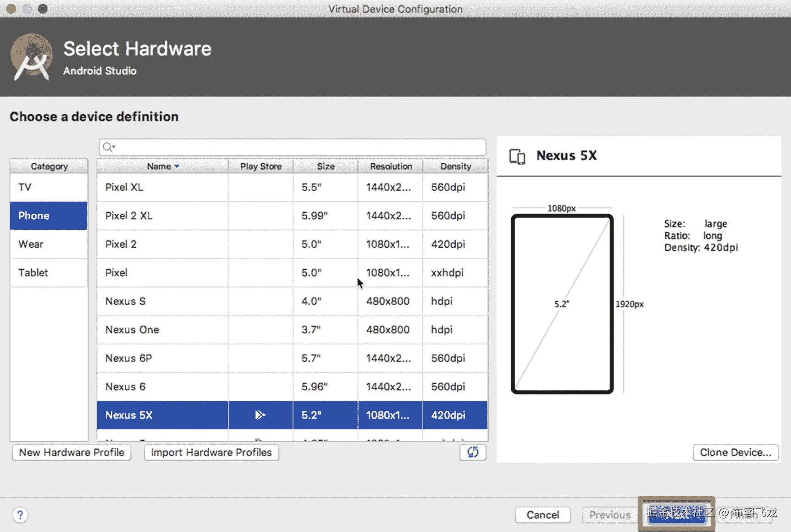This screenshot has width=791, height=532.
Task: Select the Pixel 2 XL device row
Action: click(x=292, y=216)
